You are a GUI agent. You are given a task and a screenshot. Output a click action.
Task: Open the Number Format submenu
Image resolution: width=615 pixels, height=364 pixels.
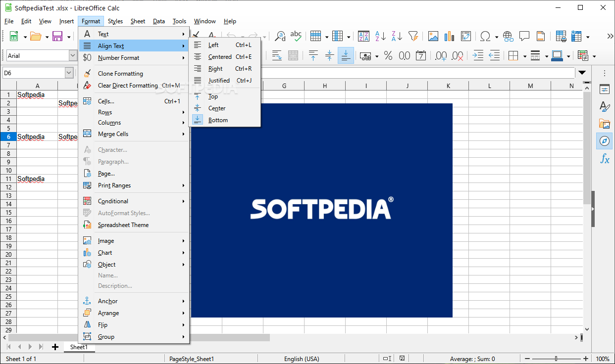(x=134, y=58)
